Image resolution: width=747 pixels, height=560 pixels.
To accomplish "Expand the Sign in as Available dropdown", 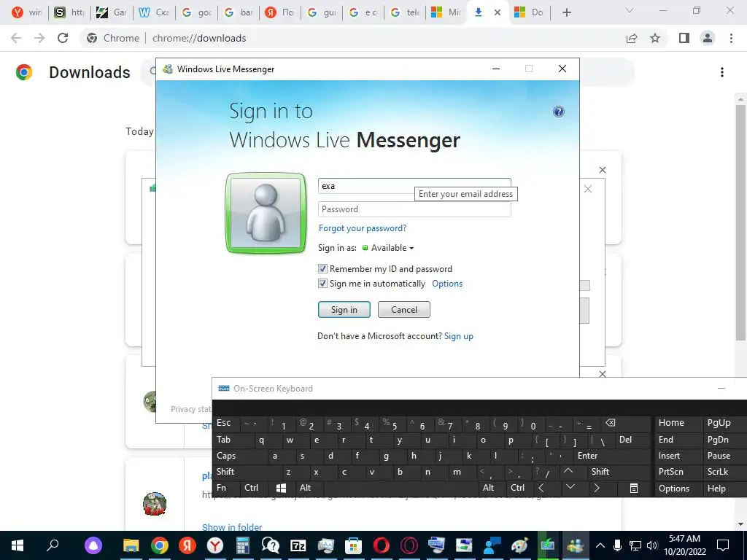I will [x=388, y=248].
